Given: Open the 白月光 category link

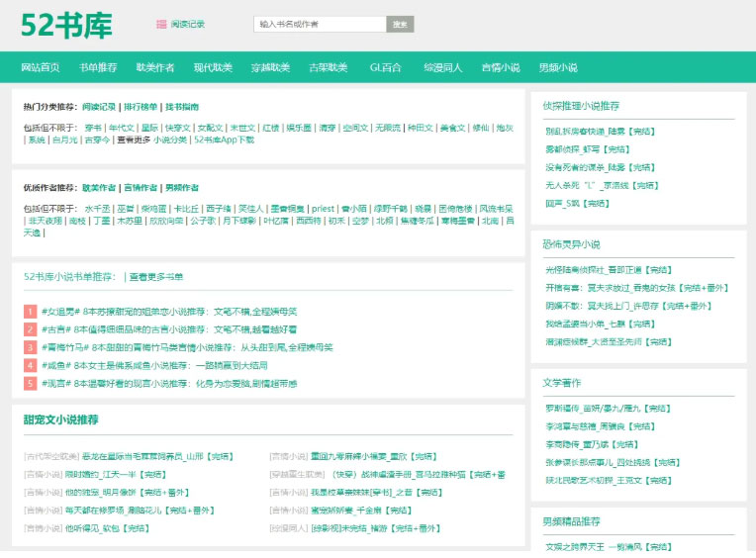Looking at the screenshot, I should [65, 139].
